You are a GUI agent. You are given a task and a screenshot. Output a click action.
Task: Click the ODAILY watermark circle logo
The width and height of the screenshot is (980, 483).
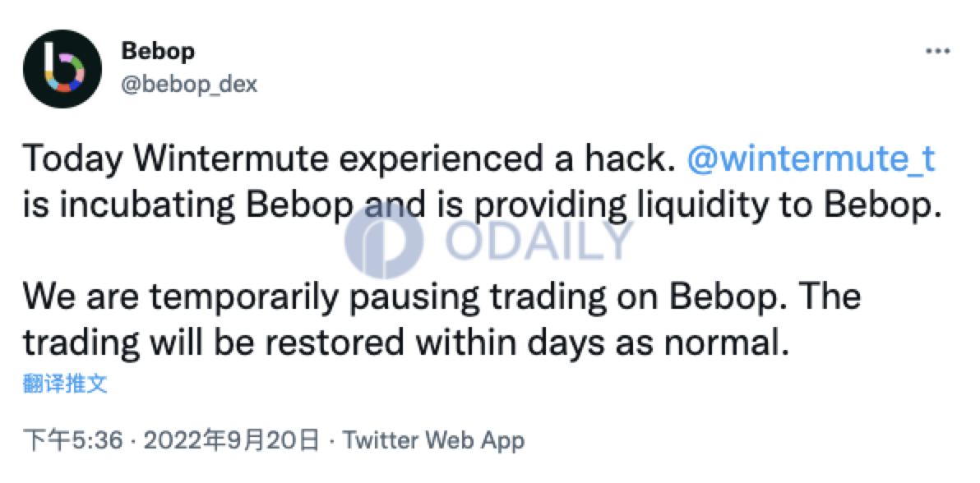[x=384, y=240]
